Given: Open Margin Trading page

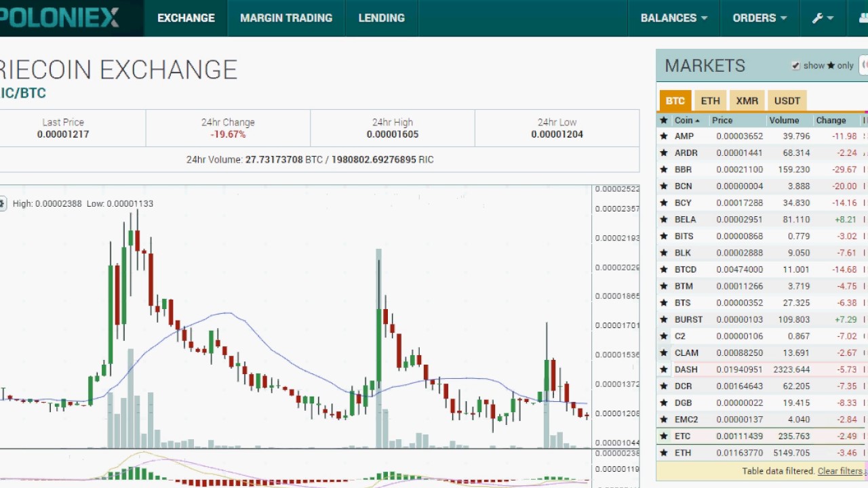Looking at the screenshot, I should pos(286,18).
